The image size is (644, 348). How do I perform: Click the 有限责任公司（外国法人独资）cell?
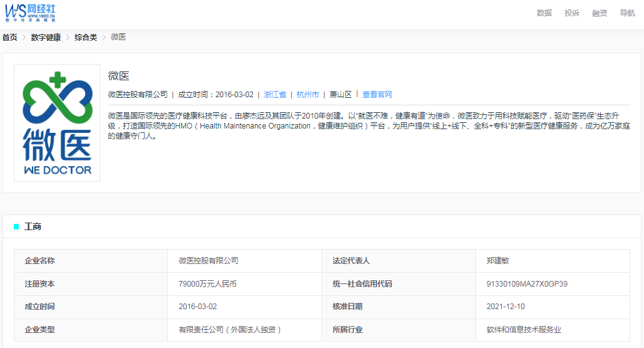[x=229, y=330]
